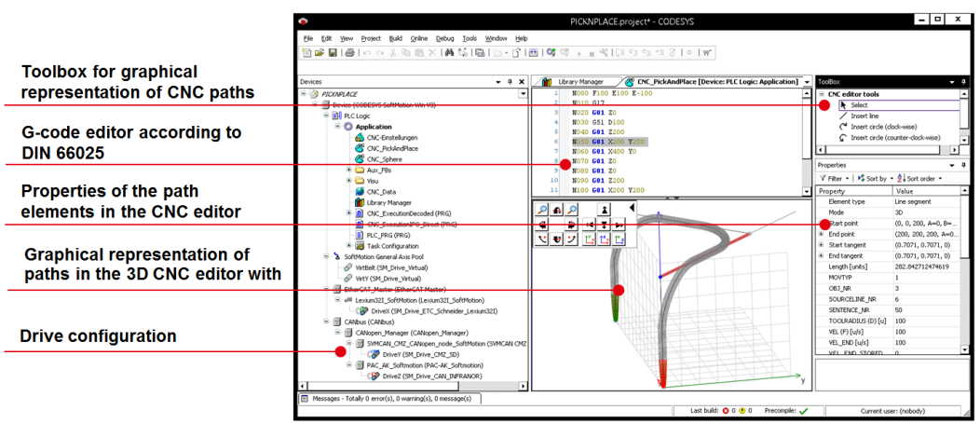Open the Online menu
The height and width of the screenshot is (424, 980).
419,38
